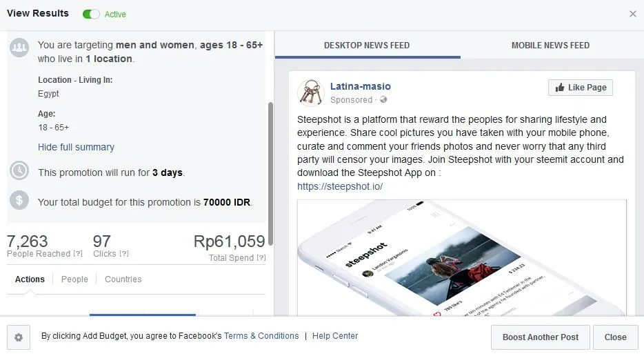Click the dollar budget icon
This screenshot has width=644, height=356.
(19, 200)
